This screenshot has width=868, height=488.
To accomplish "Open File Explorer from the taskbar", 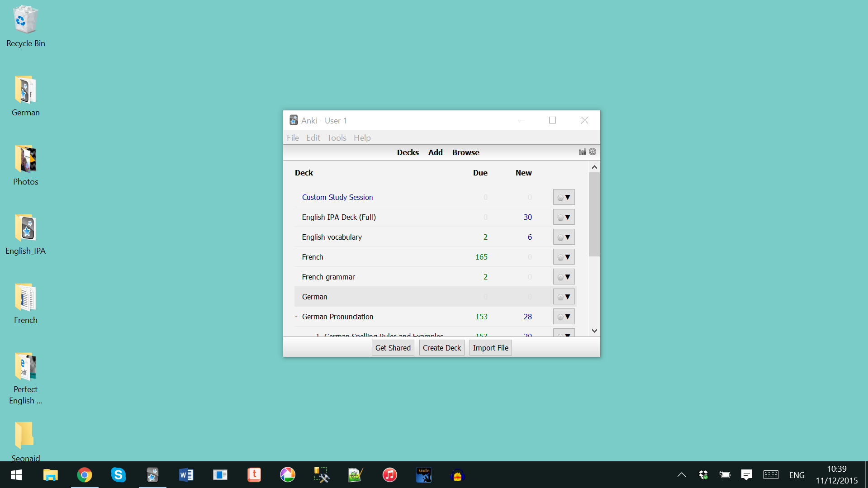I will (51, 475).
